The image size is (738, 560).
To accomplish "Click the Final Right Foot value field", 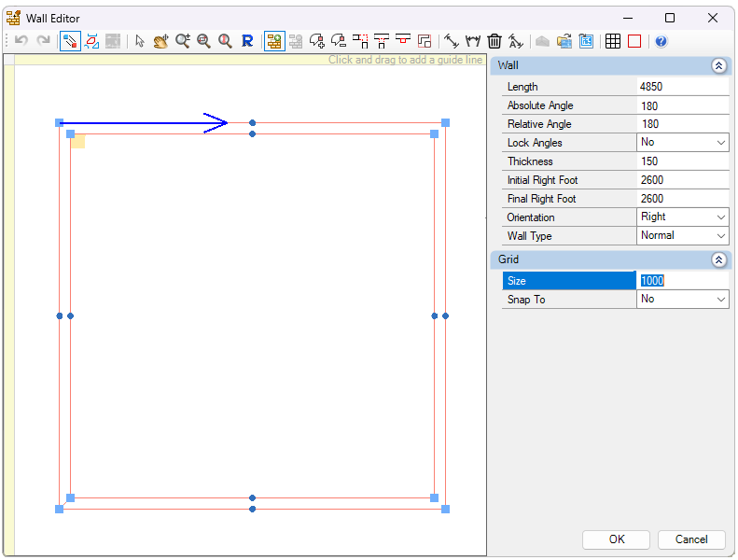I will pos(682,198).
